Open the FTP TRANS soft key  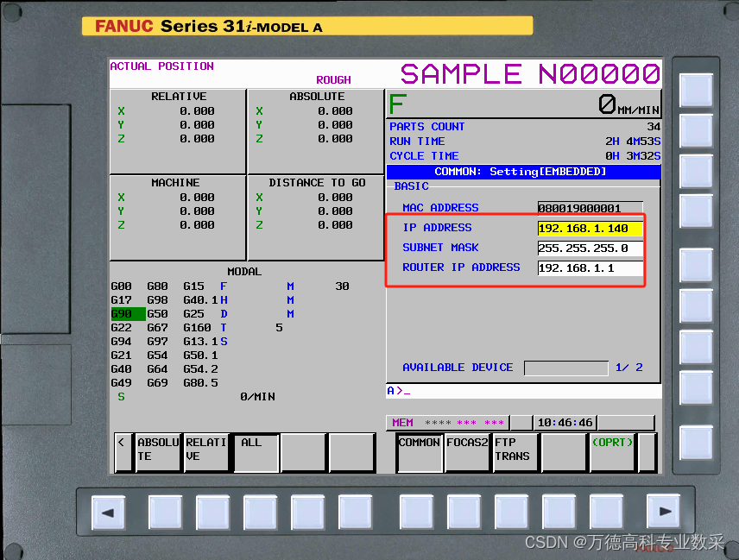(x=515, y=452)
